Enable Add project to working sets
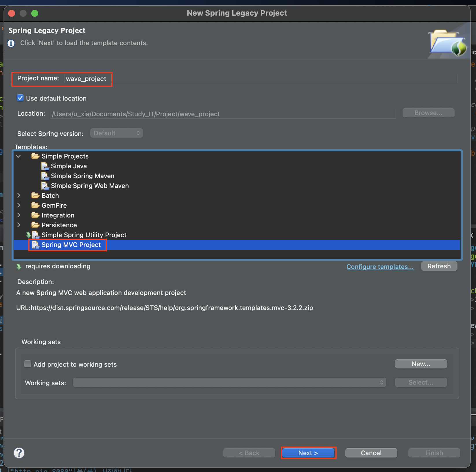Viewport: 476px width, 472px height. [28, 364]
